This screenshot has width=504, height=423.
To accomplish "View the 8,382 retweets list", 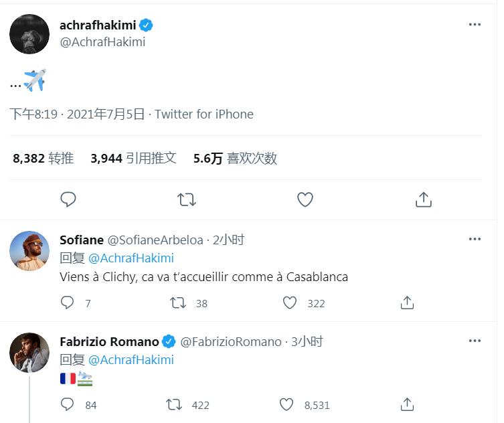I will pyautogui.click(x=43, y=159).
